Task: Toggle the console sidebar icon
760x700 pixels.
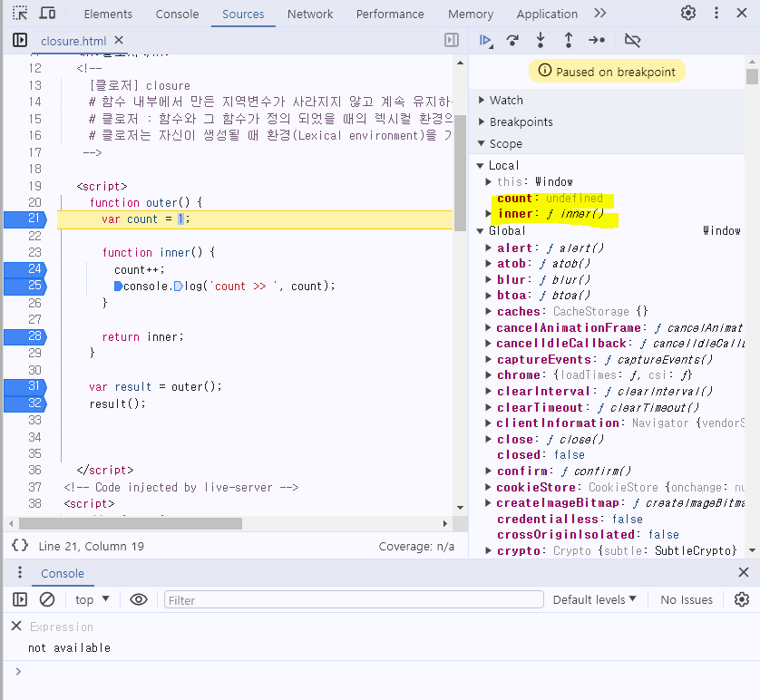Action: coord(20,599)
